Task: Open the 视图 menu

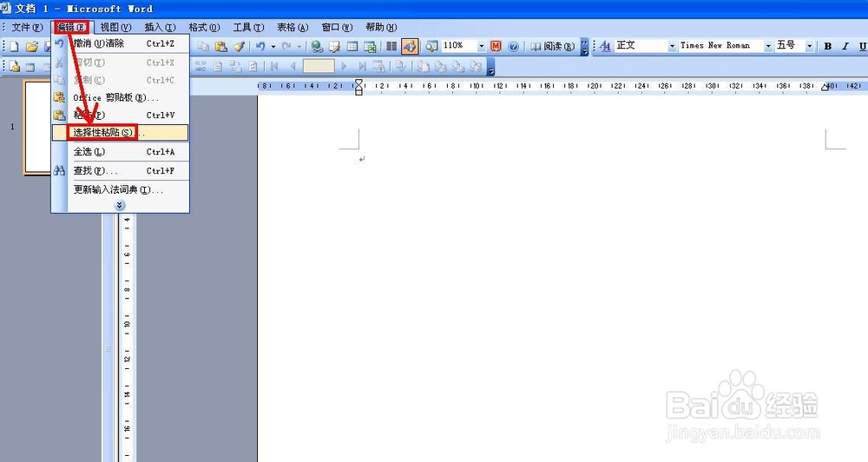Action: [115, 27]
